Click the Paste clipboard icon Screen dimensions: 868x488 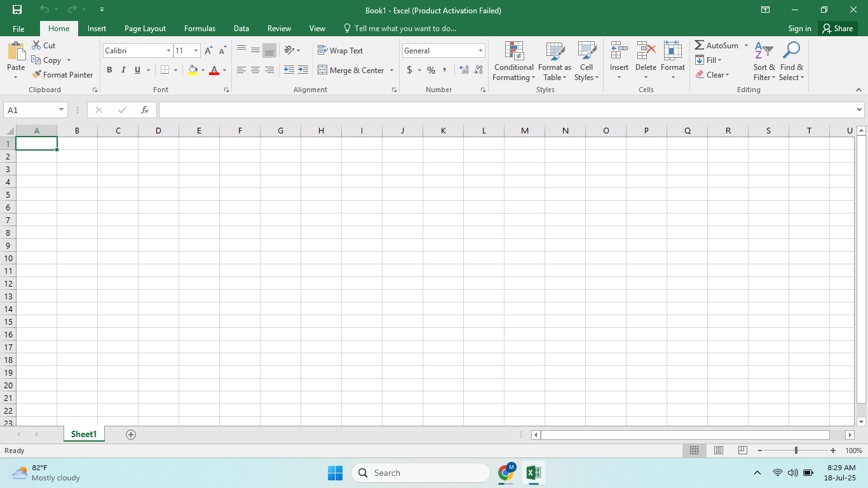click(x=16, y=51)
